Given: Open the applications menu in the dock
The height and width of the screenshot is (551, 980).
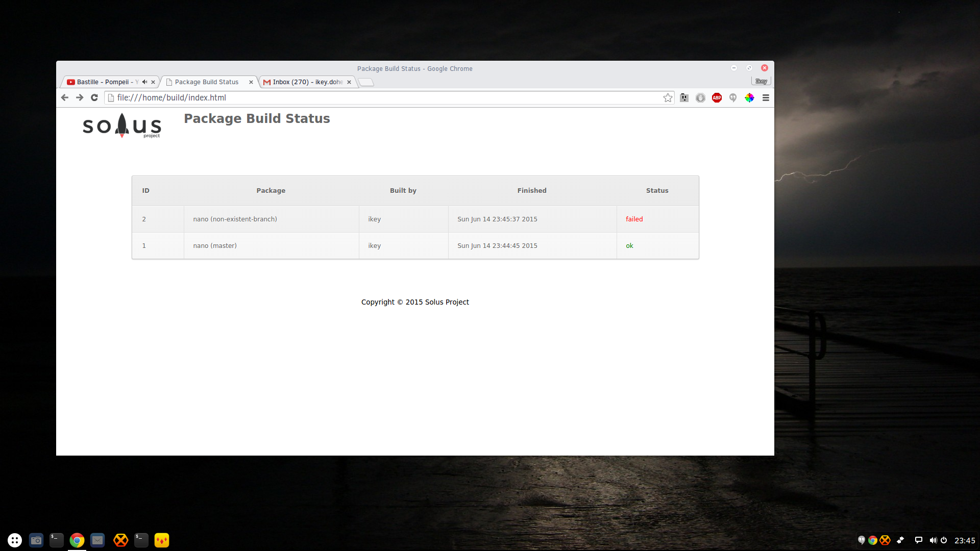Looking at the screenshot, I should point(15,540).
